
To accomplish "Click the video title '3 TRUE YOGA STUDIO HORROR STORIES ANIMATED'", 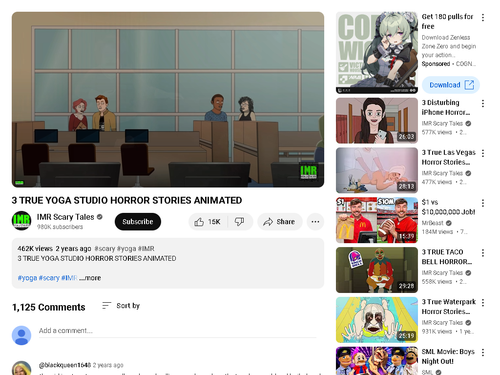I will click(x=127, y=200).
